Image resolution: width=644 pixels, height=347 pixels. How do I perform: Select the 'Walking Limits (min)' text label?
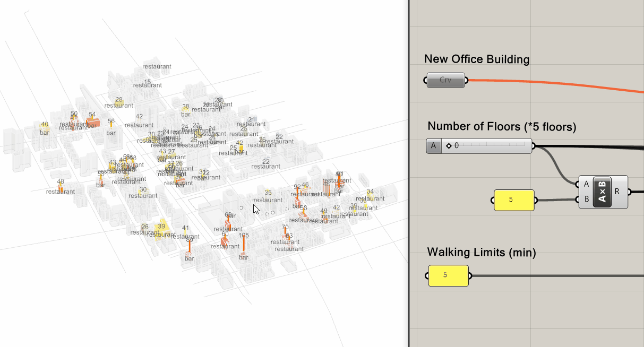tap(481, 252)
